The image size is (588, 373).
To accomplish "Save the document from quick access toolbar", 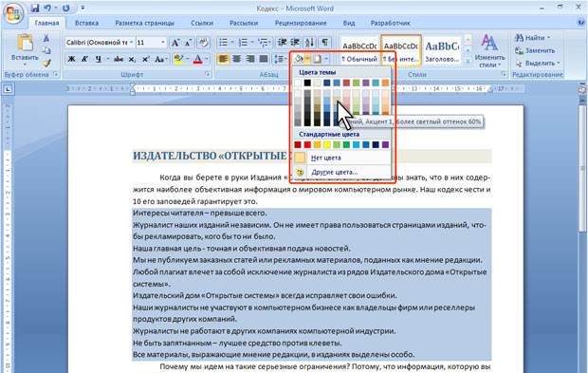I will coord(35,8).
